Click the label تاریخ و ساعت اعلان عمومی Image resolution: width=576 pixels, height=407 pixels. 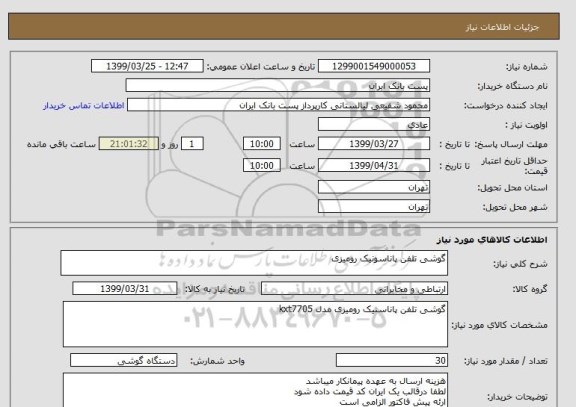pos(261,67)
